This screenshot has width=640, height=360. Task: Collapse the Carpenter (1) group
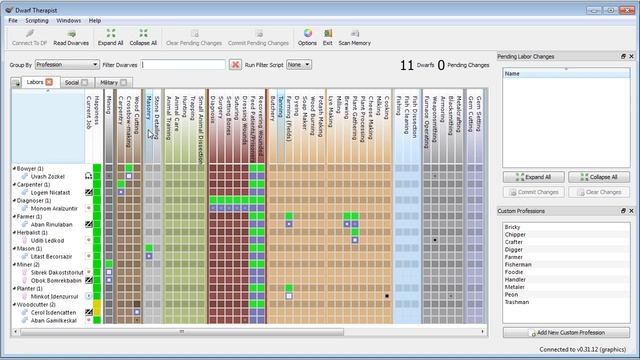click(x=14, y=184)
